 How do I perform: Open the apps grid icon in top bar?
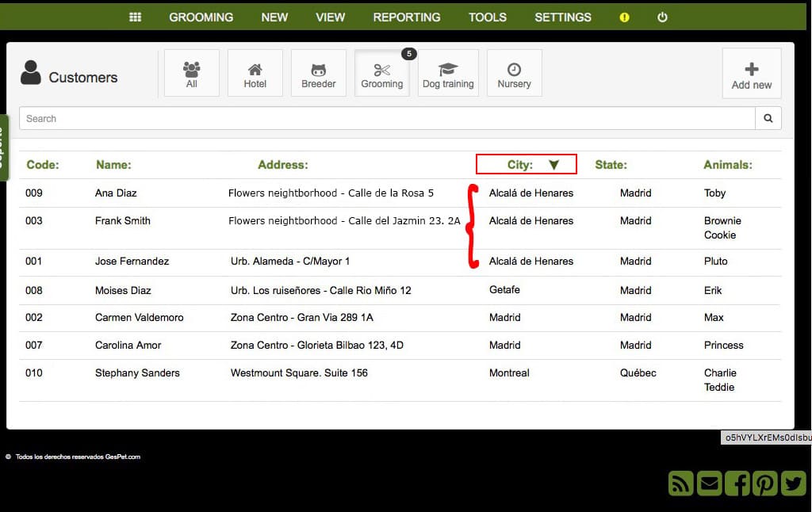(135, 17)
